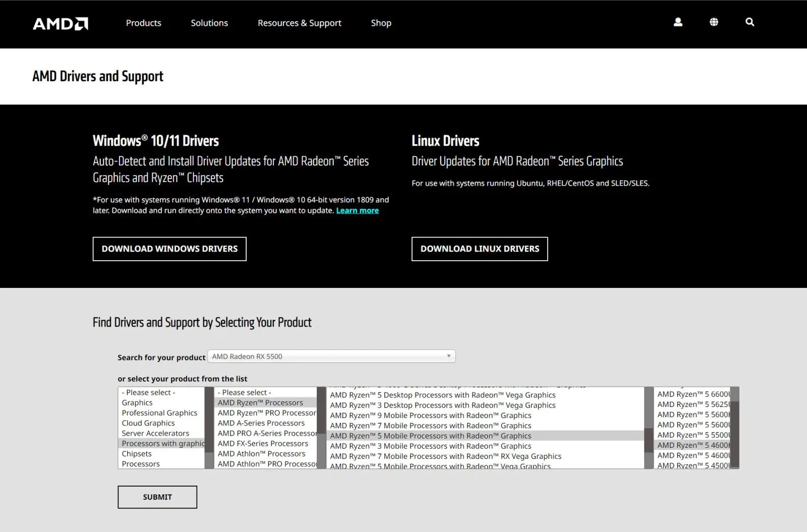This screenshot has height=532, width=807.
Task: Select Ryzen 5 Desktop Processors with Vega Graphics
Action: point(486,395)
